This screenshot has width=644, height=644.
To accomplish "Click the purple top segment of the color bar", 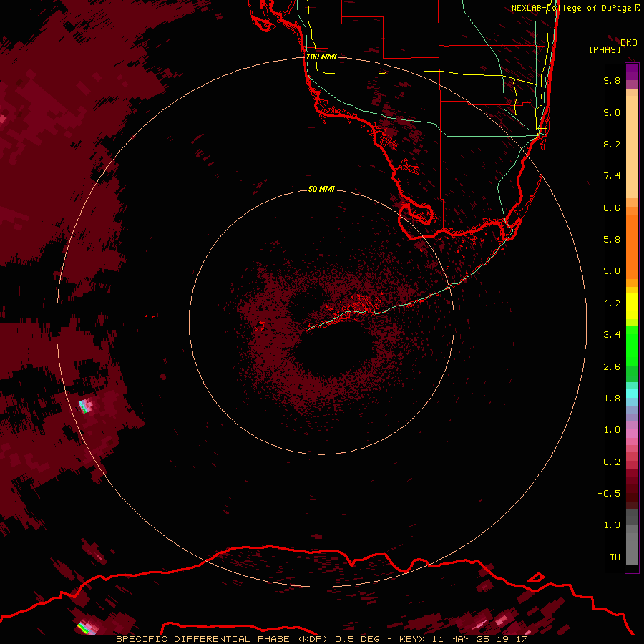I will tap(632, 72).
